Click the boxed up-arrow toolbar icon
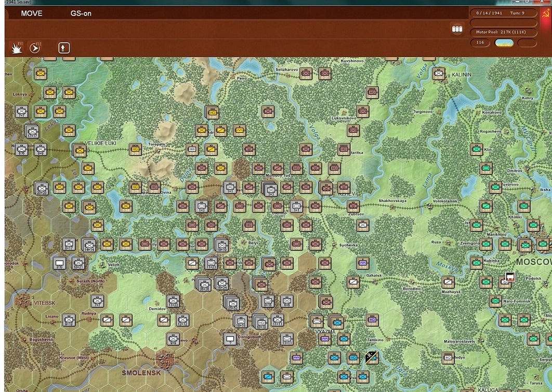Screen dimensions: 552x392 click(64, 48)
